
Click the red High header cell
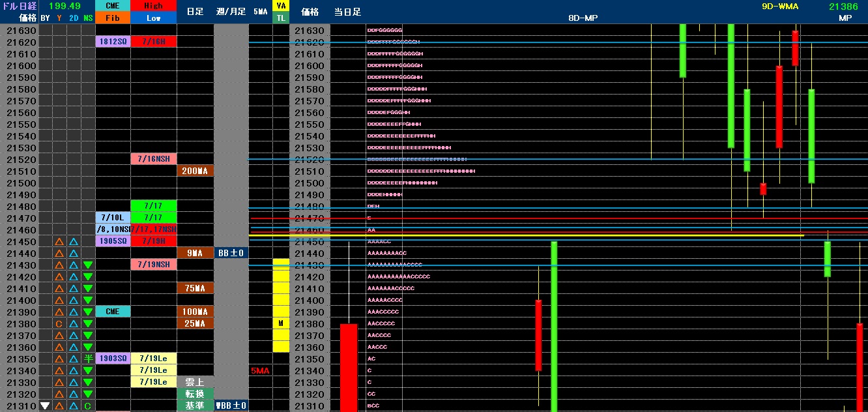pos(154,6)
